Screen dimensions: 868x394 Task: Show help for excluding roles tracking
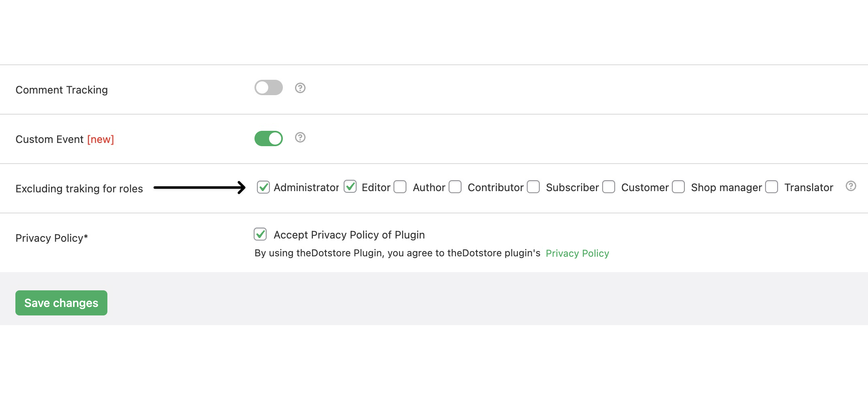(x=851, y=186)
